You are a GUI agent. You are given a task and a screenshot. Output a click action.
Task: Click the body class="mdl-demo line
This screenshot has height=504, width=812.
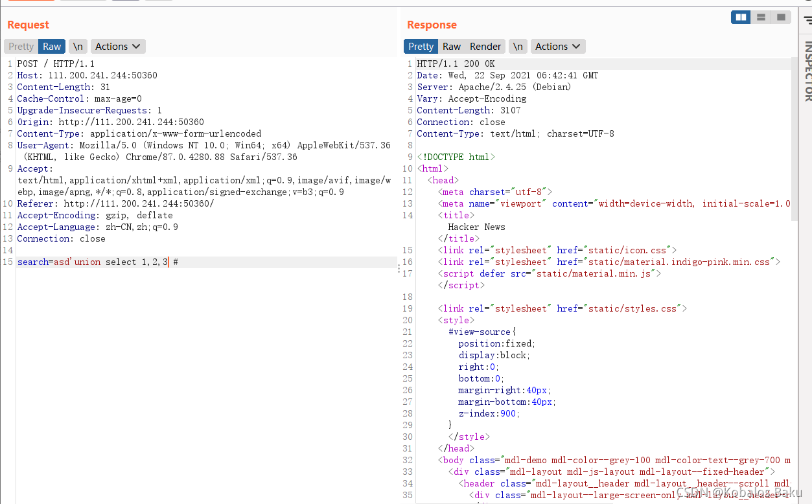(x=614, y=460)
